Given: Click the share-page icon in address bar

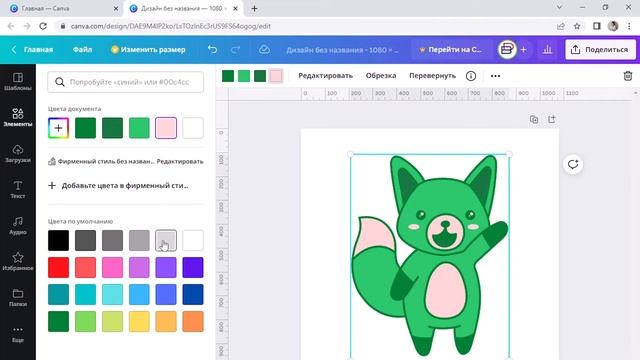Looking at the screenshot, I should tap(560, 26).
